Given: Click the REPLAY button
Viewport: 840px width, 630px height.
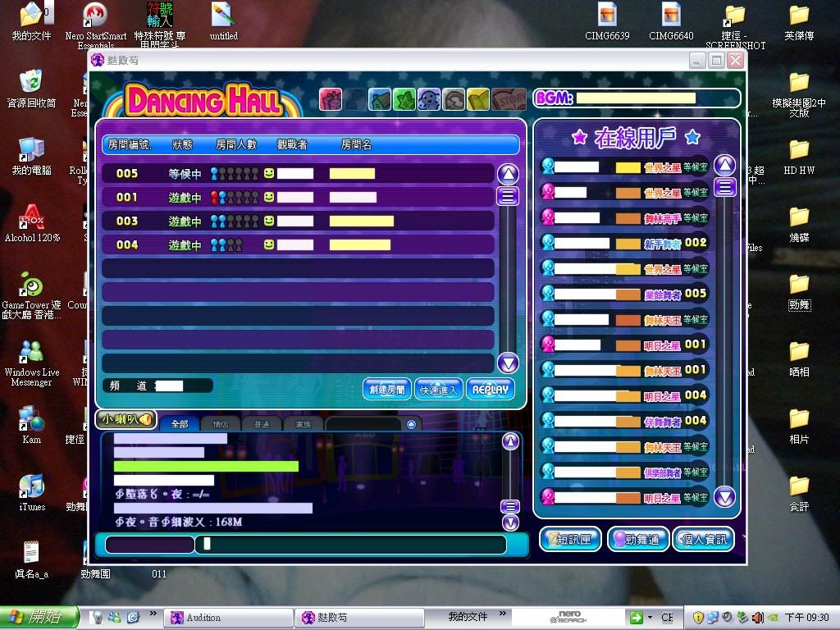Looking at the screenshot, I should pyautogui.click(x=491, y=390).
